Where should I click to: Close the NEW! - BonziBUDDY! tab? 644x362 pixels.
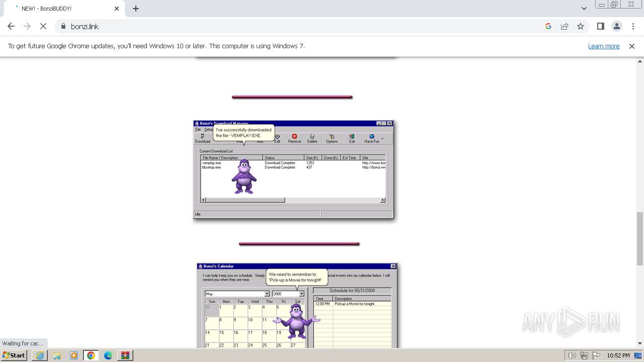(x=117, y=9)
